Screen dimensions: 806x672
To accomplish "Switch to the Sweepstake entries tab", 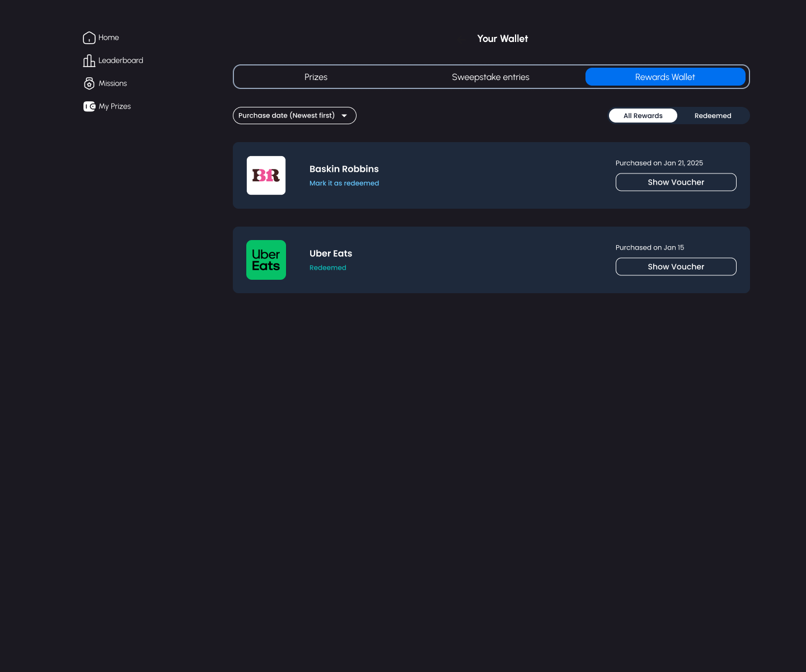I will tap(490, 77).
